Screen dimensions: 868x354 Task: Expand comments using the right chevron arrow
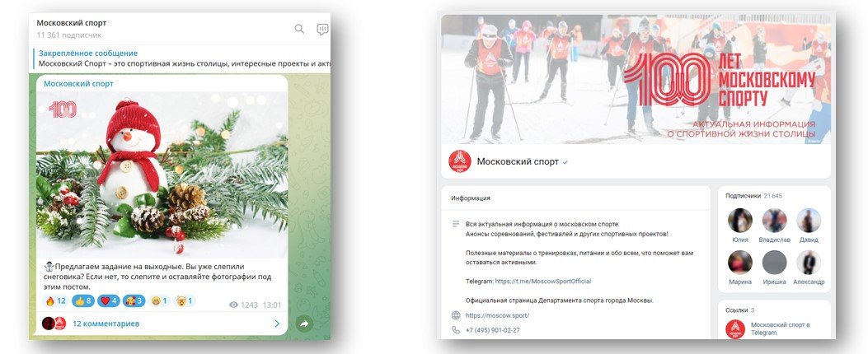tap(277, 324)
